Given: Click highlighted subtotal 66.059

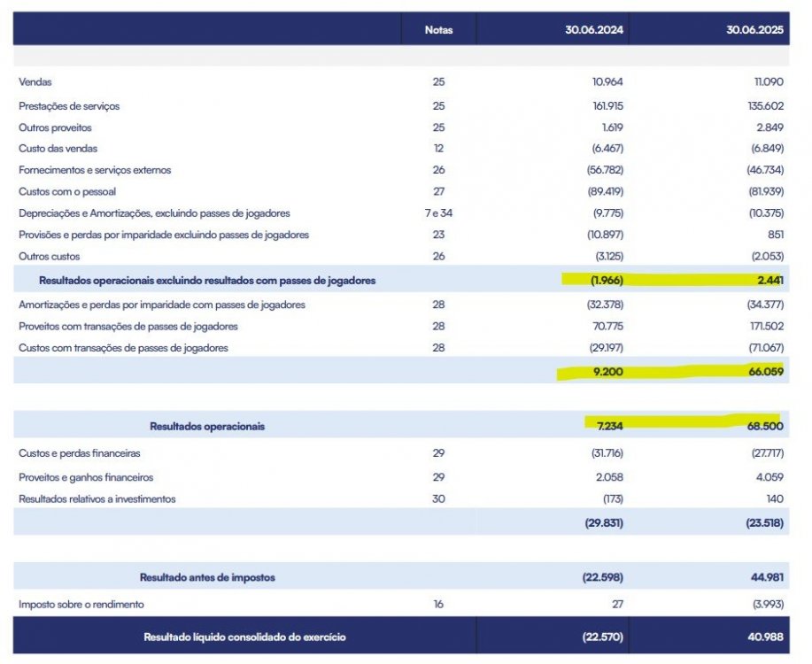Looking at the screenshot, I should (766, 372).
